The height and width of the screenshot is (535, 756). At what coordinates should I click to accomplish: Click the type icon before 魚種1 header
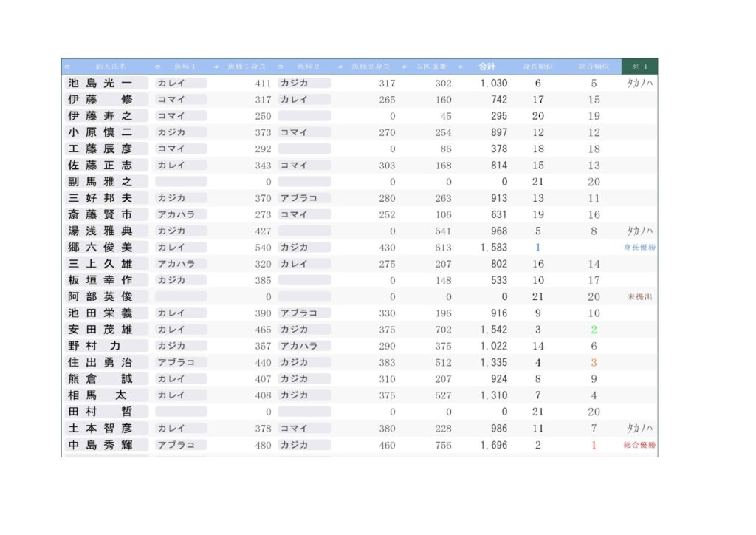(x=157, y=67)
